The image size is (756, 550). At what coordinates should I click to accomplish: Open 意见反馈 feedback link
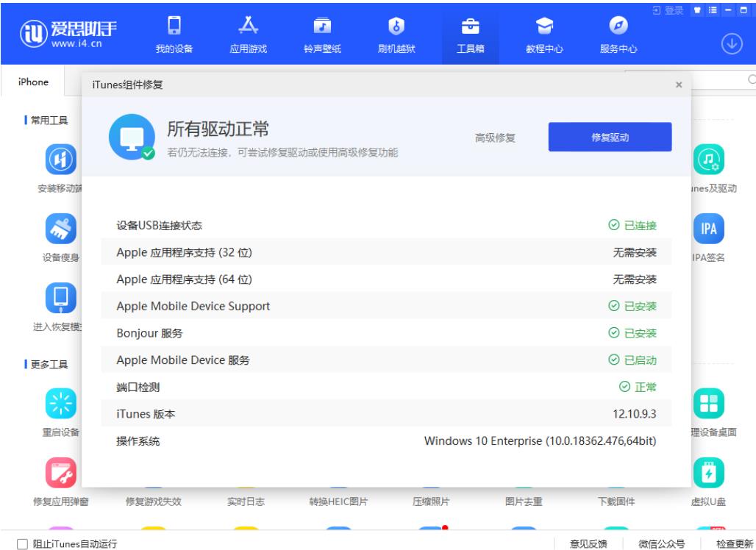point(589,544)
